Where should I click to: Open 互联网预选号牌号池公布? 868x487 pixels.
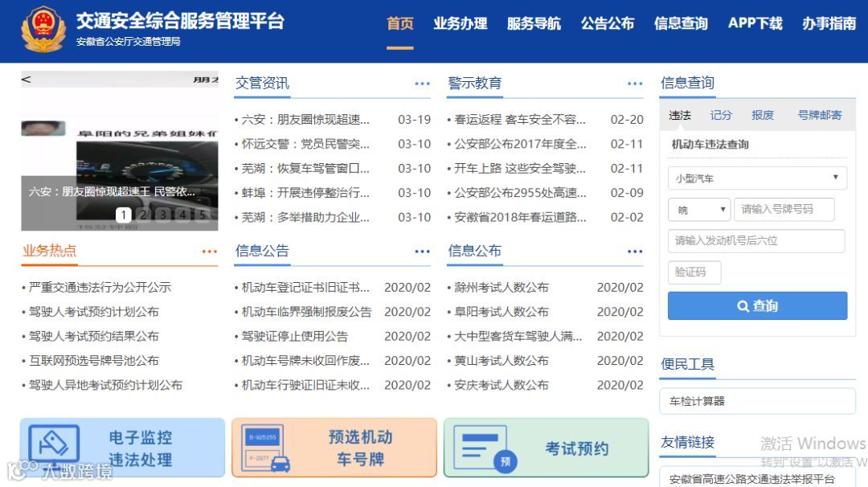[93, 360]
